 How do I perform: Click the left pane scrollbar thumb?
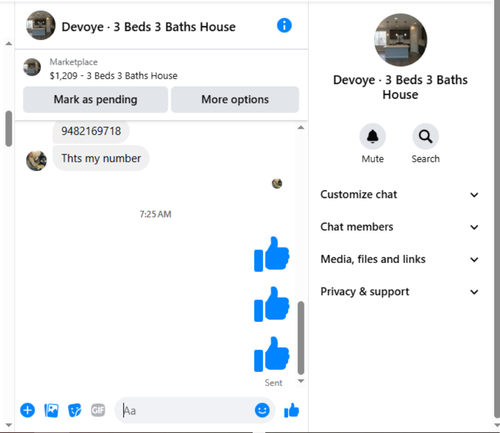click(9, 128)
